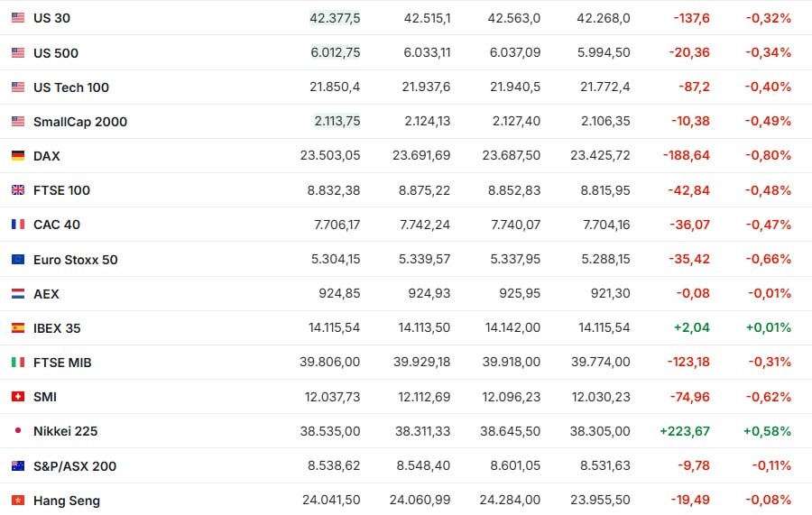Select the Nikkei 225 index name
Screen dimensions: 812x515
[x=65, y=431]
